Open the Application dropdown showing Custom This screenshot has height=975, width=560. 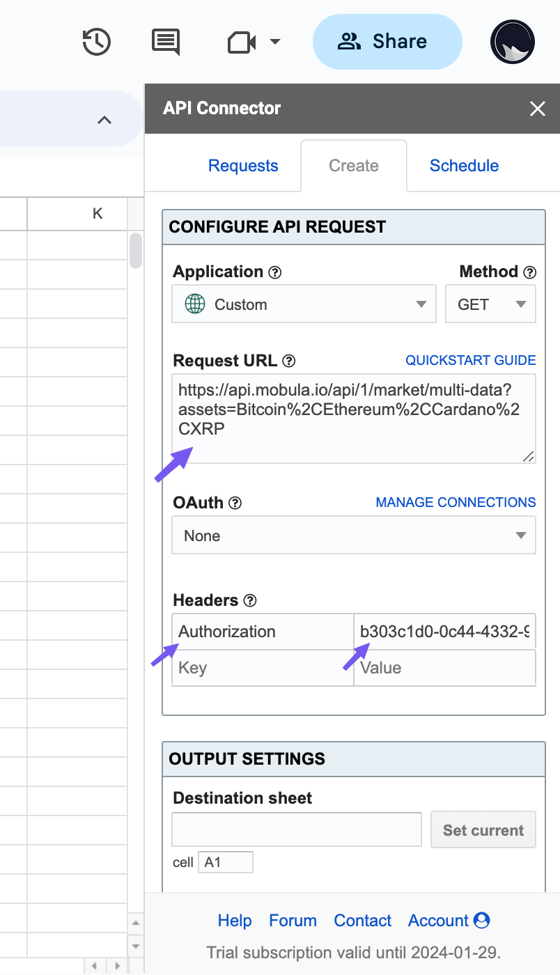pyautogui.click(x=304, y=304)
